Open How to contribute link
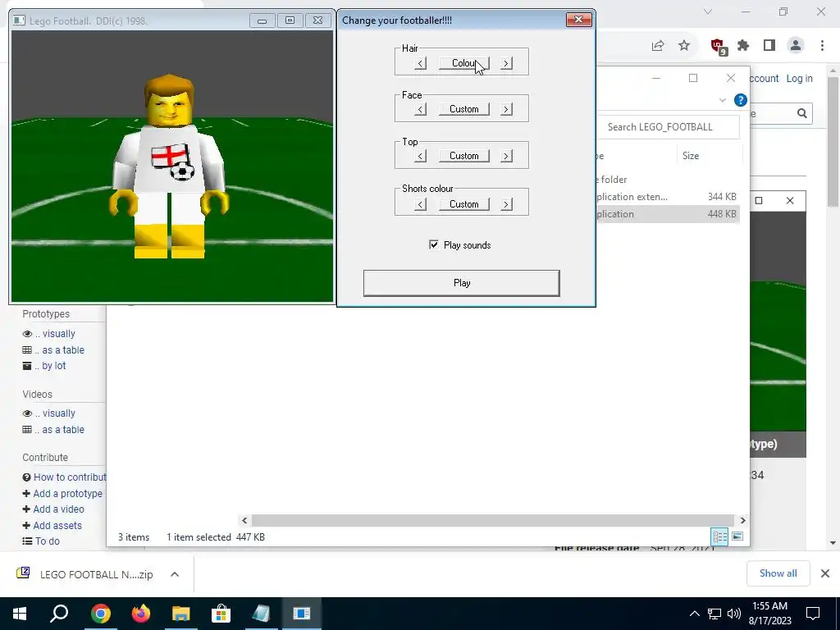The image size is (840, 630). point(70,477)
